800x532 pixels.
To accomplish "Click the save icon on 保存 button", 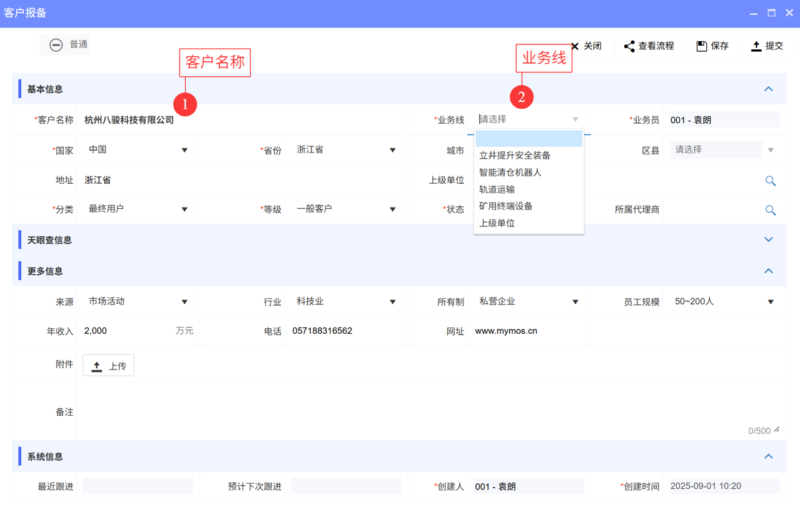I will 701,45.
